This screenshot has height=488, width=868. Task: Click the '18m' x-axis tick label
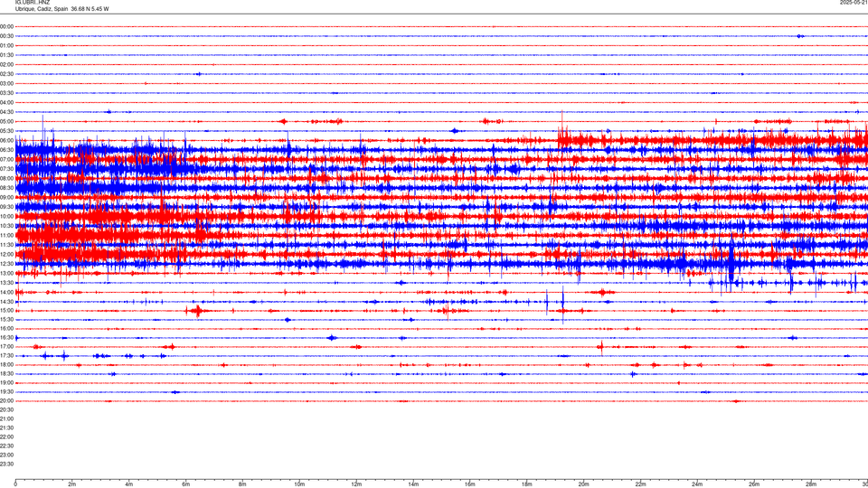click(527, 484)
